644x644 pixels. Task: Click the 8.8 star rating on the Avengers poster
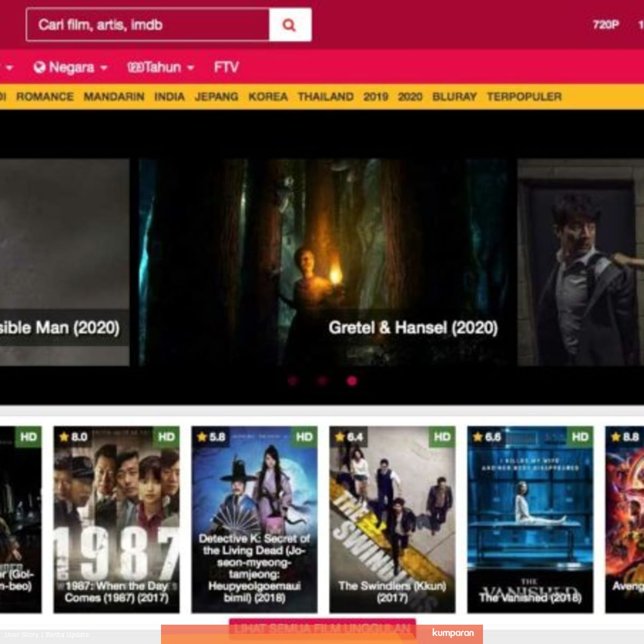625,437
